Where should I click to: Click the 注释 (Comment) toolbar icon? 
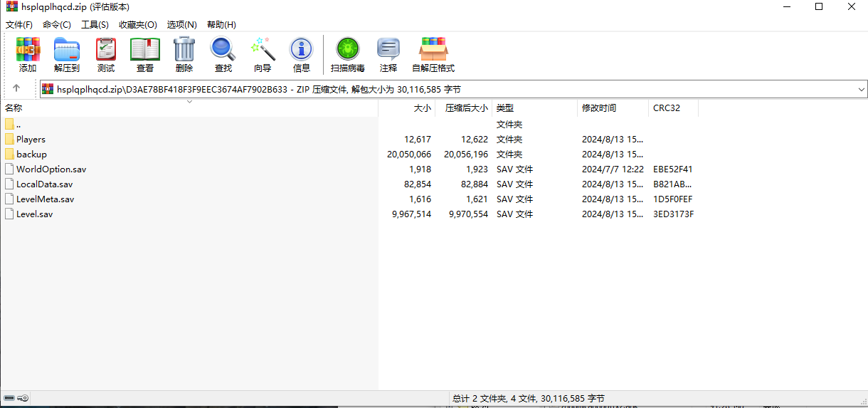point(388,49)
